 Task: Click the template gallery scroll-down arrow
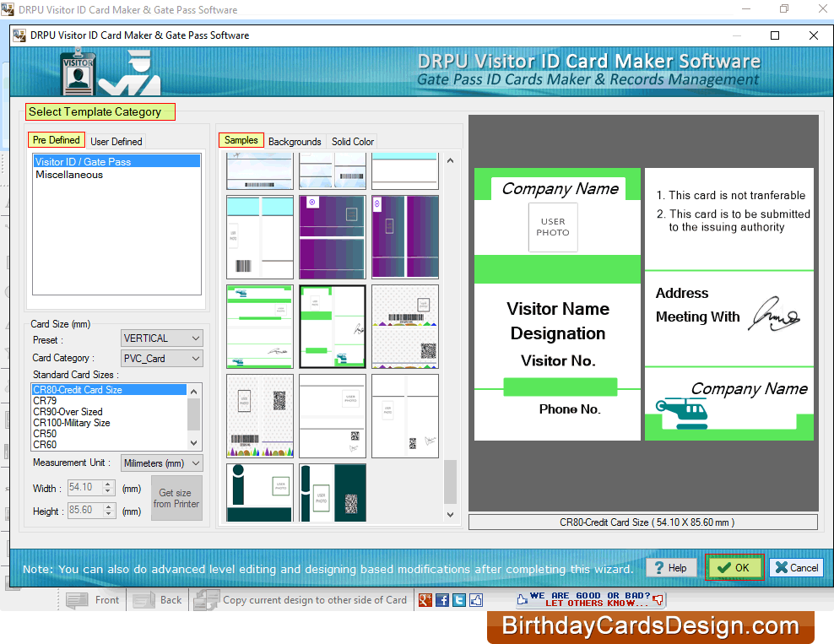coord(450,514)
